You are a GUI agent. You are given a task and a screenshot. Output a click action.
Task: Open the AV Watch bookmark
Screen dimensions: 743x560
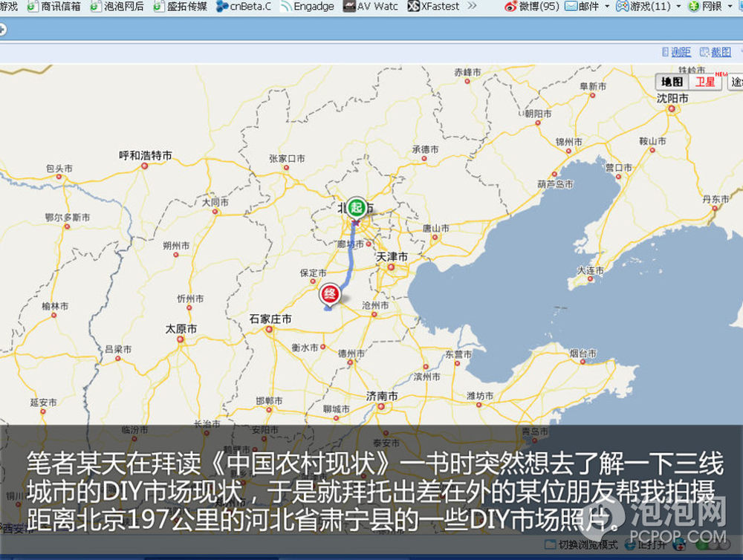(x=371, y=7)
